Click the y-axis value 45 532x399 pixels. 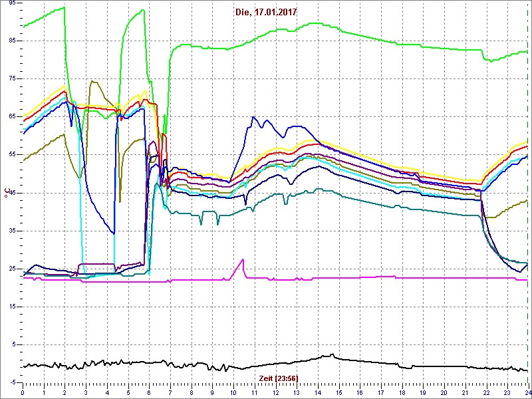pos(11,193)
